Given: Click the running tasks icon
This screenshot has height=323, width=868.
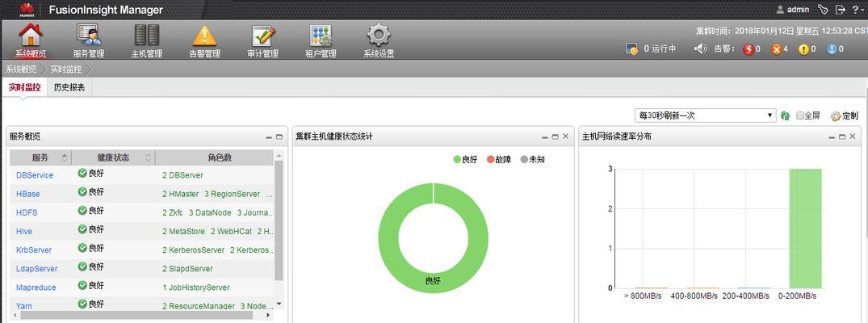Looking at the screenshot, I should pos(631,48).
